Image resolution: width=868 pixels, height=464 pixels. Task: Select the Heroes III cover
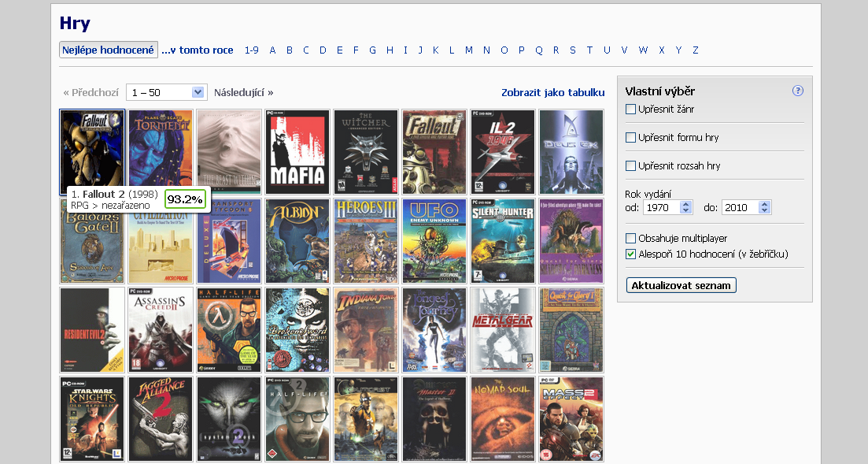[x=366, y=241]
